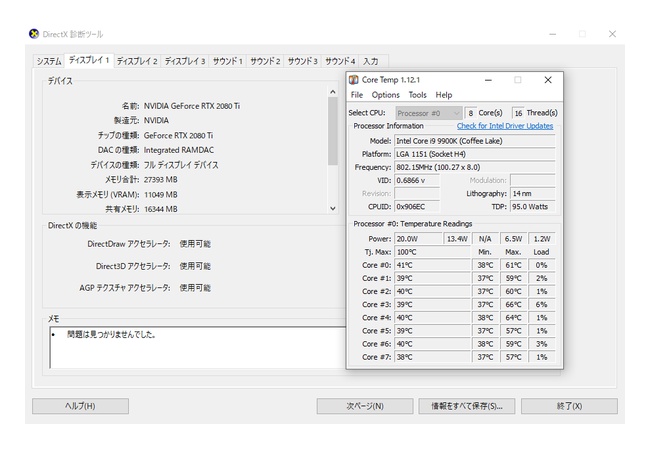Open the ディスプレイ 2 tab
The height and width of the screenshot is (450, 650).
(137, 61)
